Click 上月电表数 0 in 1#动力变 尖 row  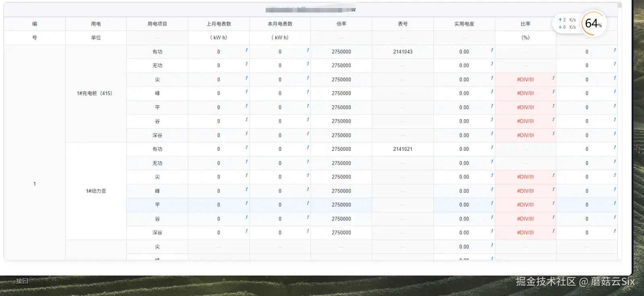pos(219,177)
